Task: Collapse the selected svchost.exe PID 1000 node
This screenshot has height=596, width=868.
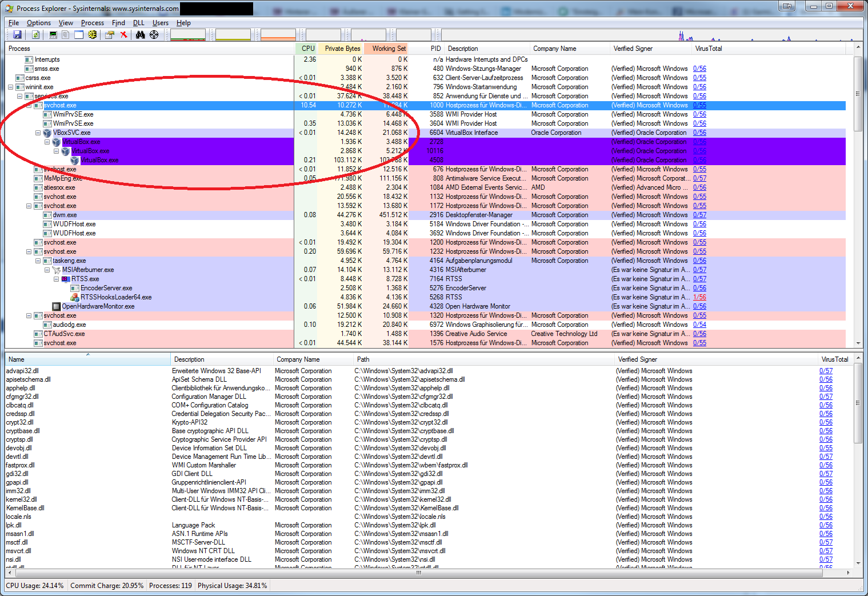Action: pyautogui.click(x=29, y=105)
